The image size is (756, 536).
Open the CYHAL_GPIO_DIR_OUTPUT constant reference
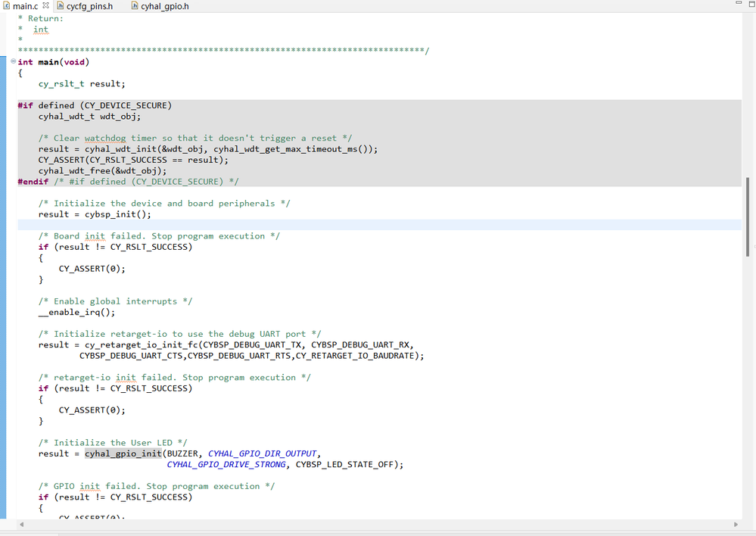point(263,453)
